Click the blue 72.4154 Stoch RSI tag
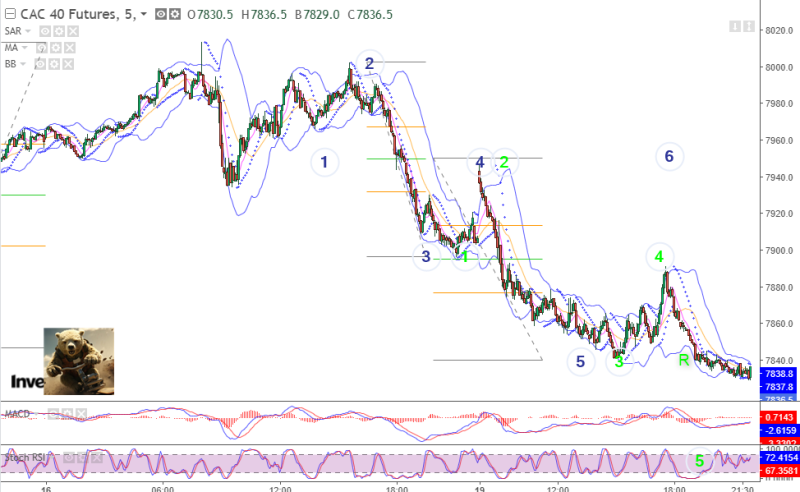The image size is (800, 492). pos(779,457)
